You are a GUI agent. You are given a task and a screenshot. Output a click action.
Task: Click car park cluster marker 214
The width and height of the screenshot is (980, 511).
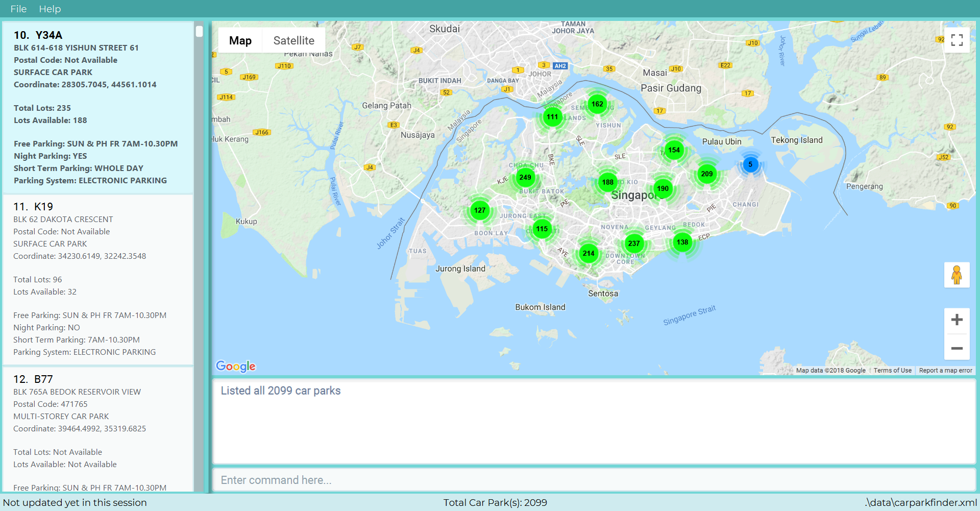click(x=589, y=253)
